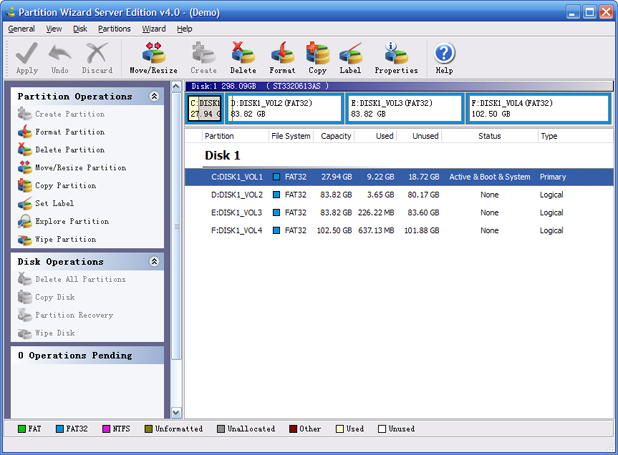Viewport: 618px width, 455px height.
Task: Open the View menu
Action: (54, 29)
